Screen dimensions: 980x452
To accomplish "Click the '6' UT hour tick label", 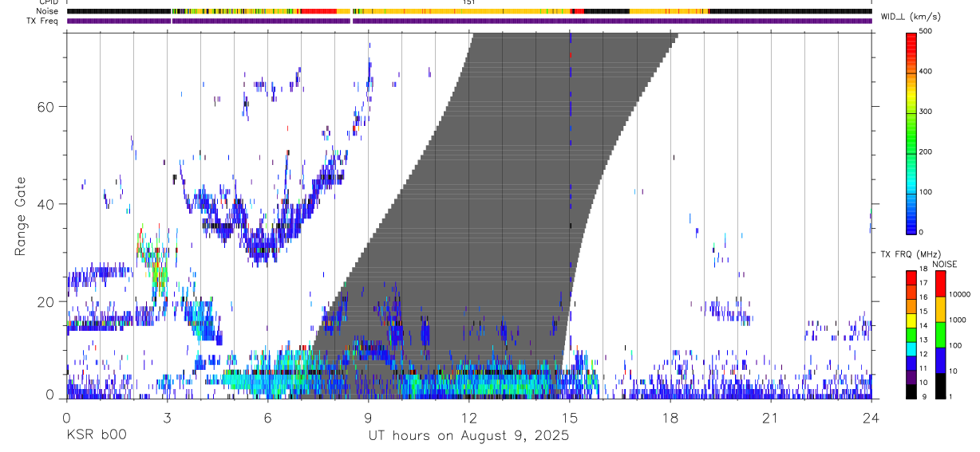I will 267,417.
